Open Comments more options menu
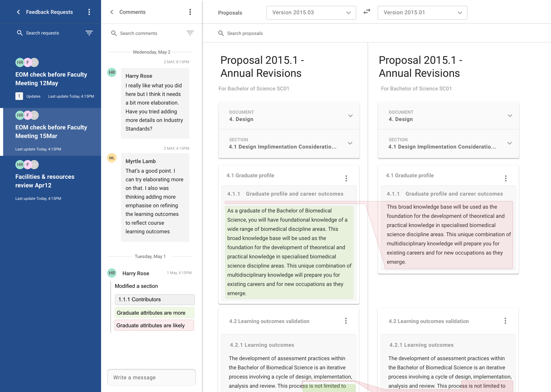This screenshot has width=551, height=392. [190, 12]
